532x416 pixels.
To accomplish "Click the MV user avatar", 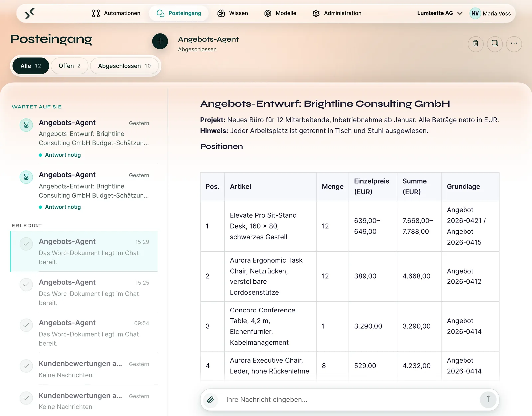I will click(475, 13).
